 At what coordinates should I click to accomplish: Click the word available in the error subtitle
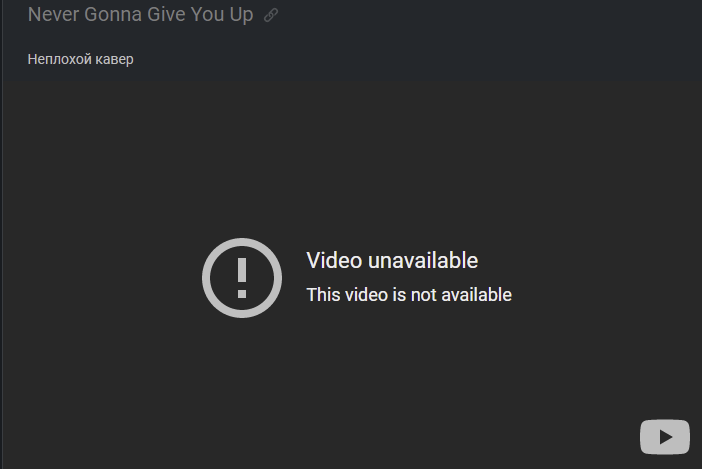click(476, 295)
